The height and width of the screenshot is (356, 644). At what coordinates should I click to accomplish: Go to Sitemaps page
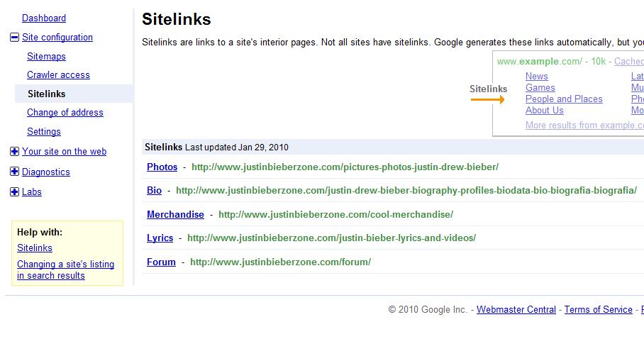[46, 56]
